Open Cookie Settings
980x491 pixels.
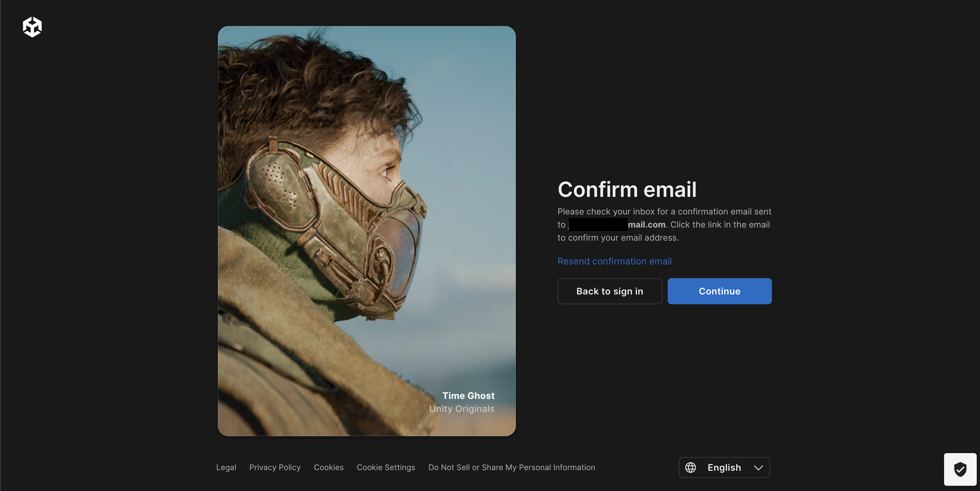[386, 467]
